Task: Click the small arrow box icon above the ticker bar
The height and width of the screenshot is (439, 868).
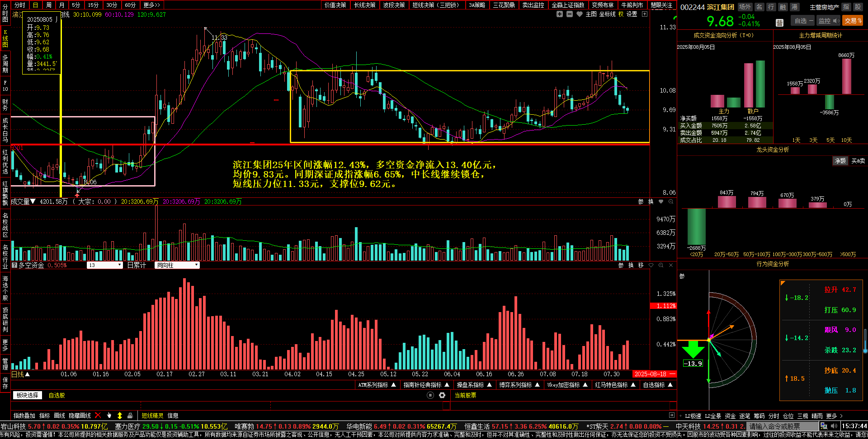Action: [x=672, y=415]
